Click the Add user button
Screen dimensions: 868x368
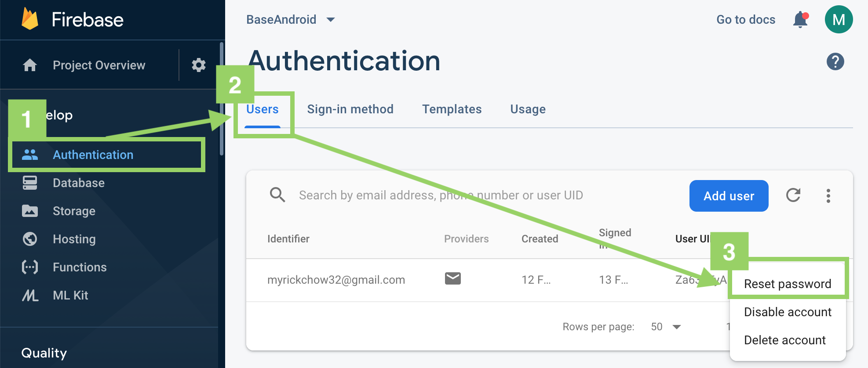(x=729, y=196)
